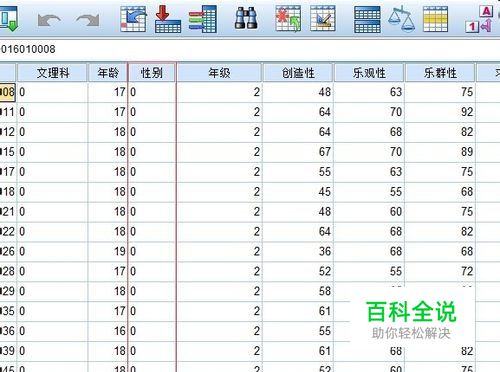Click the Insert Variable icon

[x=323, y=19]
